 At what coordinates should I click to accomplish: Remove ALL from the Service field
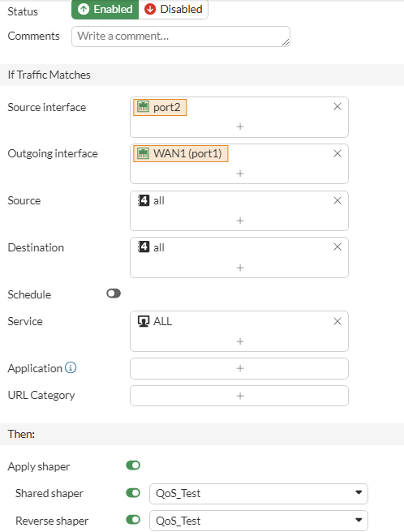coord(337,321)
